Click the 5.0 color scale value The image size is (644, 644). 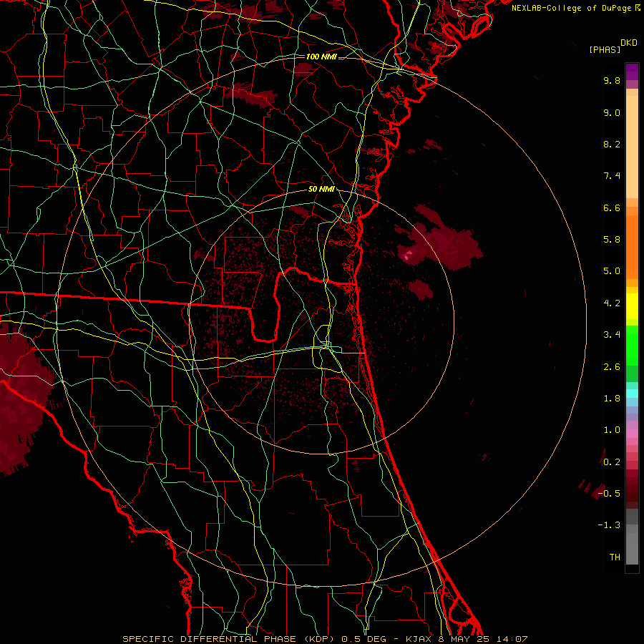(x=612, y=271)
